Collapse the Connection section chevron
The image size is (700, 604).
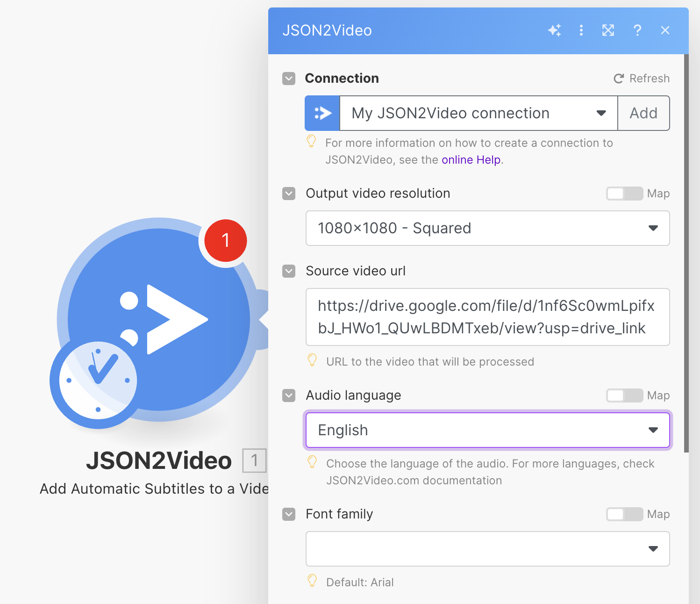coord(289,79)
